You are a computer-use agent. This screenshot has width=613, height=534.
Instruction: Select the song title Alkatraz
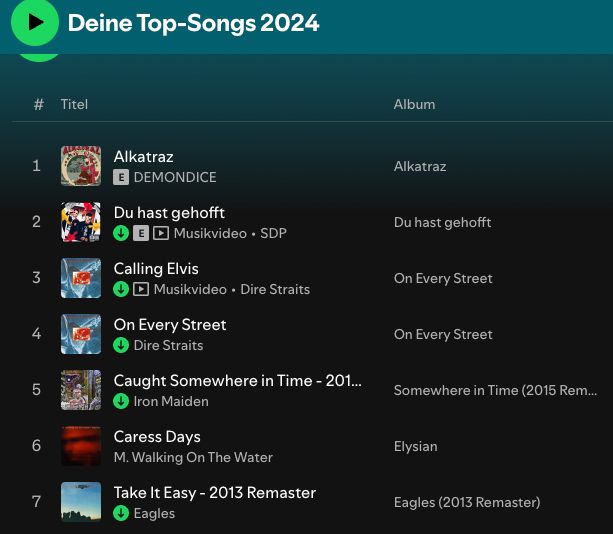pyautogui.click(x=143, y=157)
